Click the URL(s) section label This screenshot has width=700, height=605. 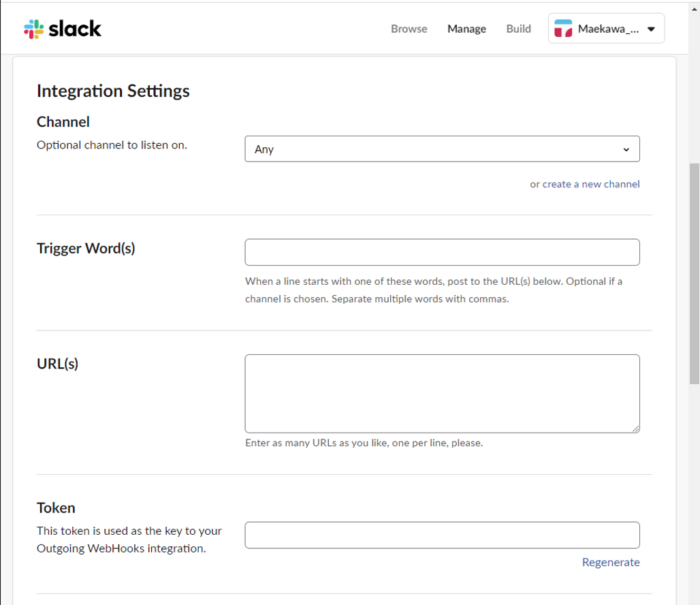tap(57, 364)
